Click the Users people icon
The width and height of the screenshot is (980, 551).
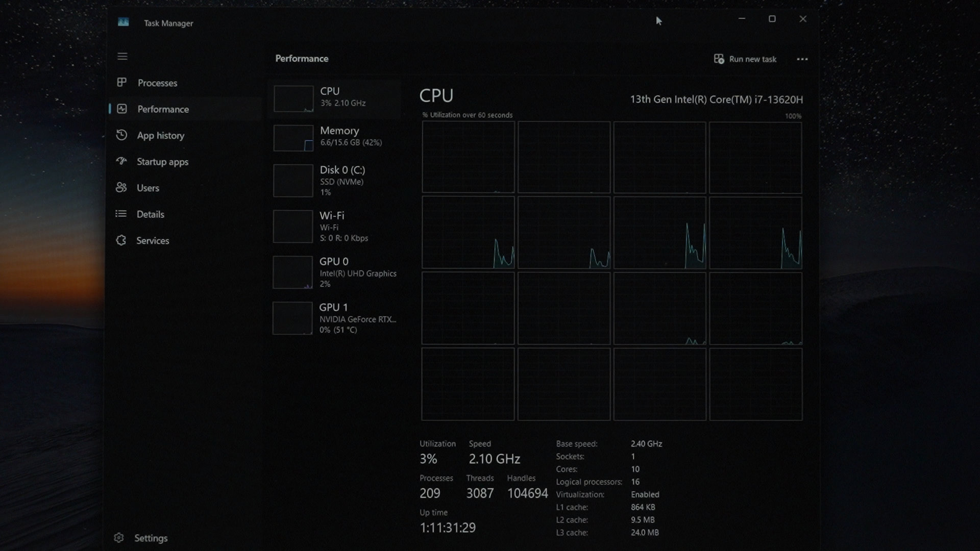coord(121,188)
